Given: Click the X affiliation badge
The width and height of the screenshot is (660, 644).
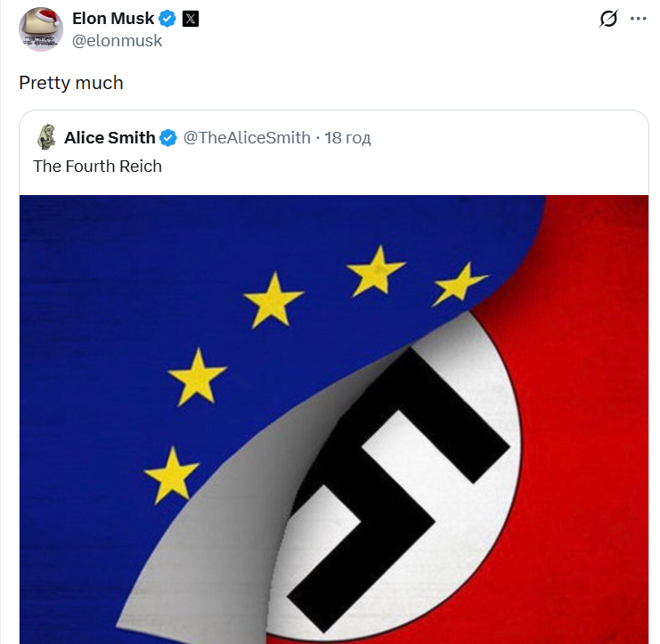Looking at the screenshot, I should (x=190, y=19).
